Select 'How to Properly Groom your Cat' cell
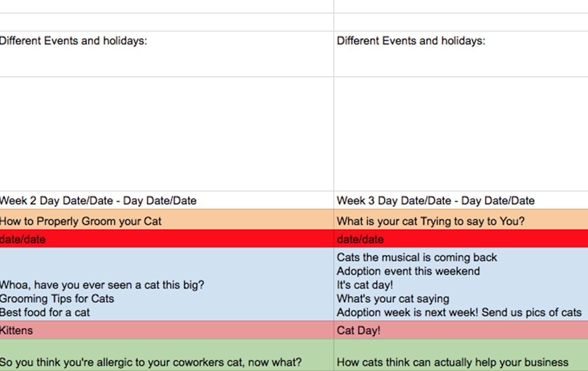Screen dimensions: 588x371 pyautogui.click(x=167, y=219)
